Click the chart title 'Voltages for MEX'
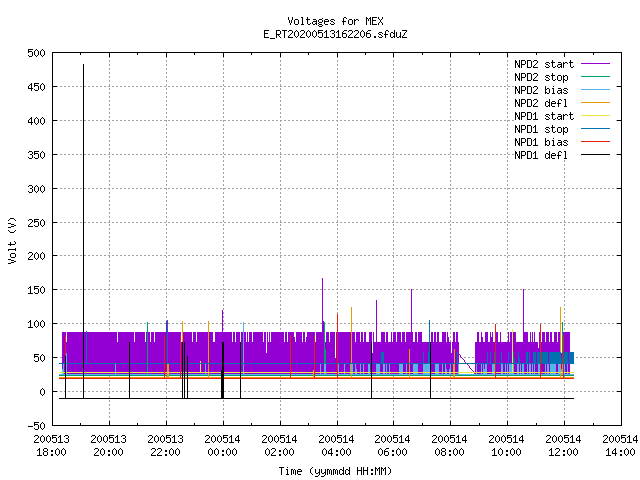This screenshot has height=480, width=640. [x=335, y=21]
